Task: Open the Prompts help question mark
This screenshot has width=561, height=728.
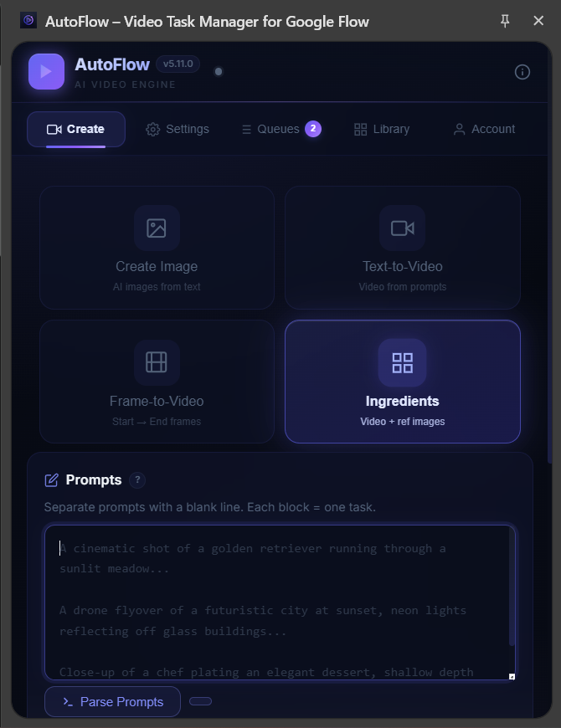Action: click(137, 479)
